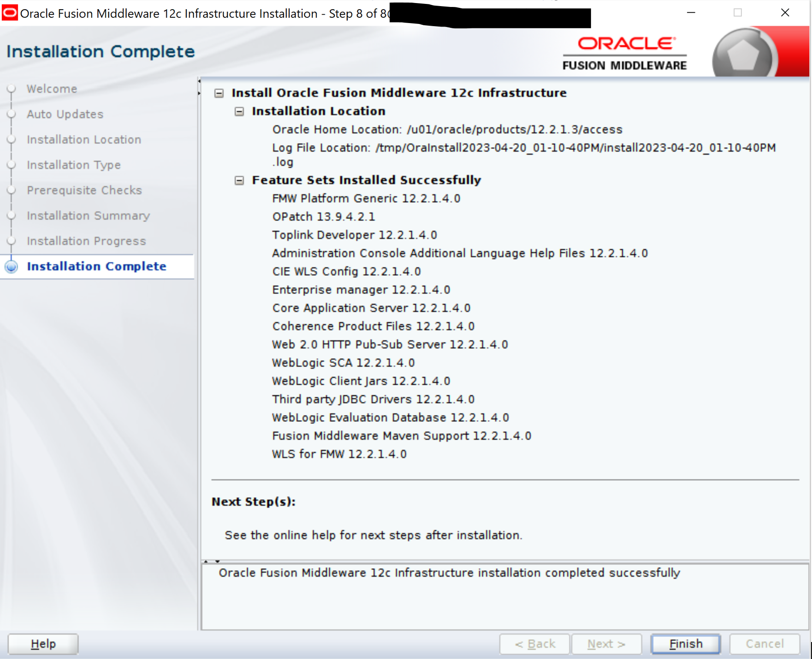Collapse the Install Oracle Fusion Middleware node
This screenshot has height=659, width=812.
tap(219, 93)
